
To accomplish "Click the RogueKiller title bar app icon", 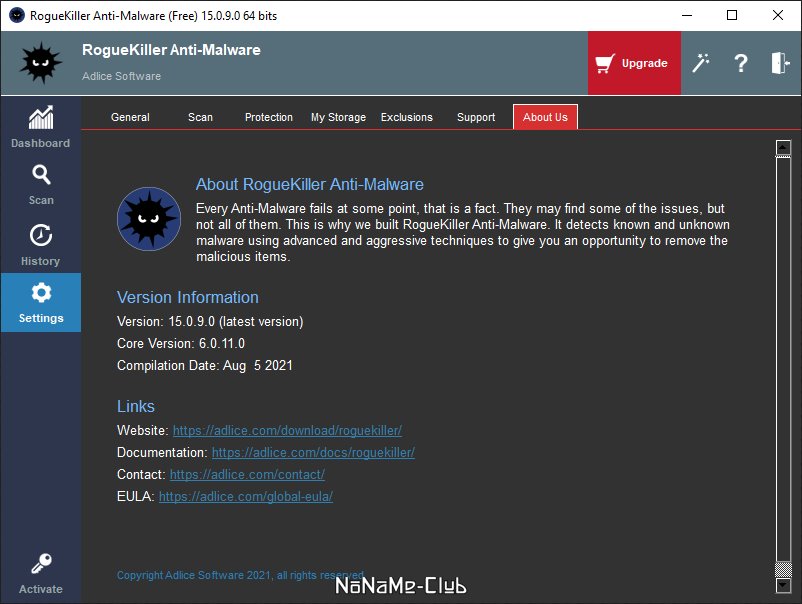I will (17, 15).
